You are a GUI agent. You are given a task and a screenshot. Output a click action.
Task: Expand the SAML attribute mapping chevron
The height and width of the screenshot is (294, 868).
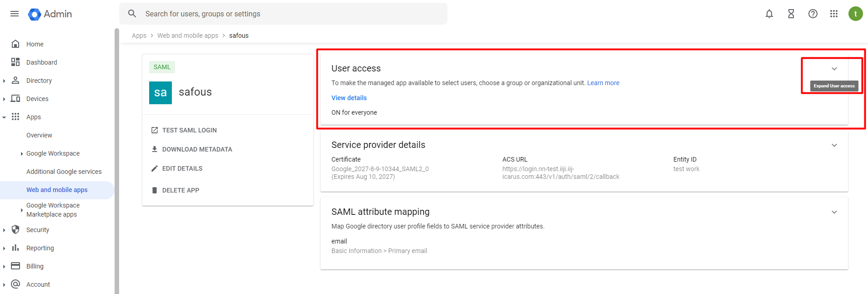click(x=834, y=212)
